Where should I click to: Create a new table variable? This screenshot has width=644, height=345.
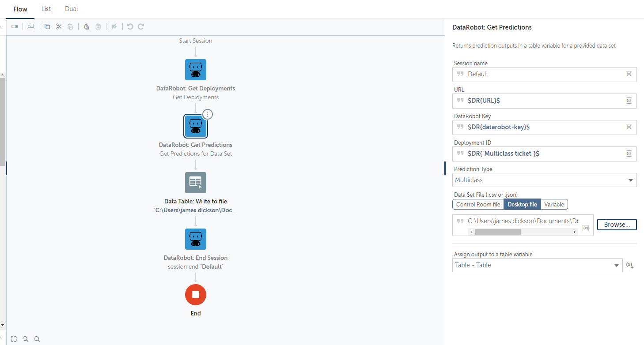click(630, 265)
